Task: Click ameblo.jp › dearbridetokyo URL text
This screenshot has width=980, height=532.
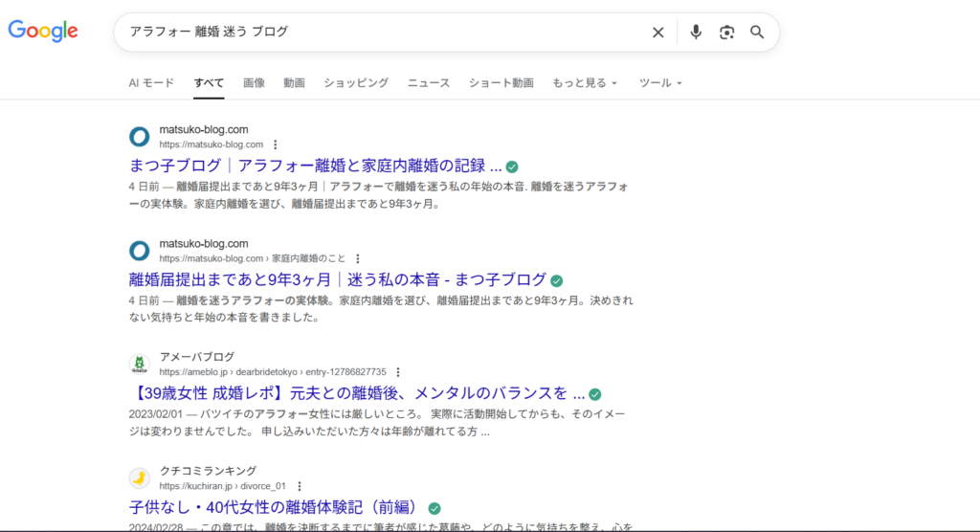Action: click(x=273, y=372)
